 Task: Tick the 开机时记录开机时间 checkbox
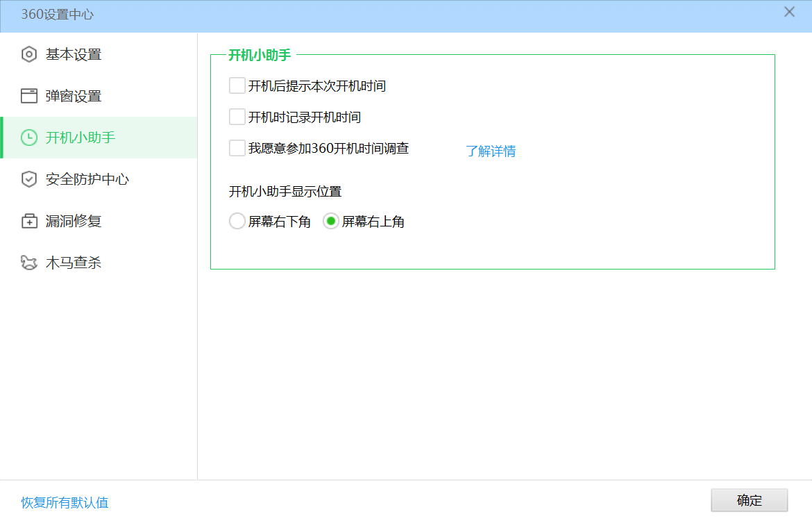coord(237,117)
